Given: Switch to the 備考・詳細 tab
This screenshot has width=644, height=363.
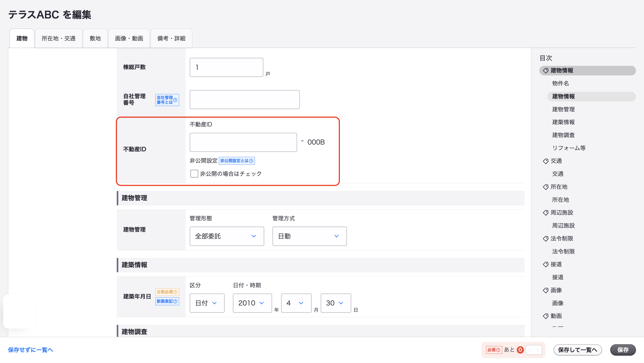Looking at the screenshot, I should (171, 38).
